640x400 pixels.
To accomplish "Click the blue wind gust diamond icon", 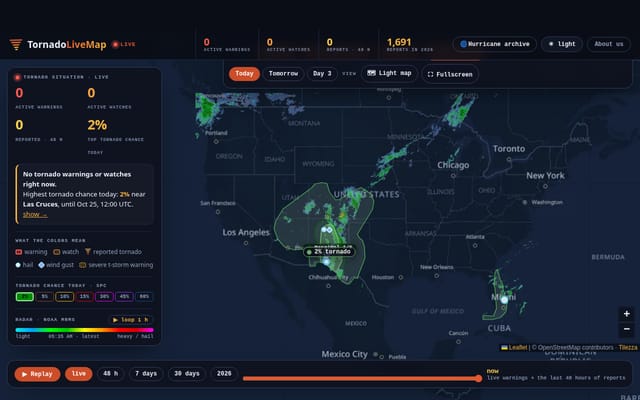I will [x=41, y=265].
